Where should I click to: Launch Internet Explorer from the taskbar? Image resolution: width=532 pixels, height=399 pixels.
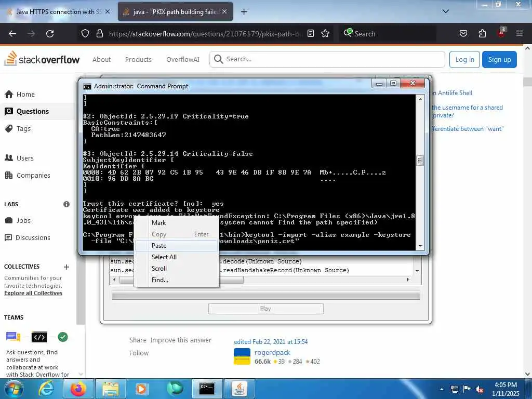(46, 389)
